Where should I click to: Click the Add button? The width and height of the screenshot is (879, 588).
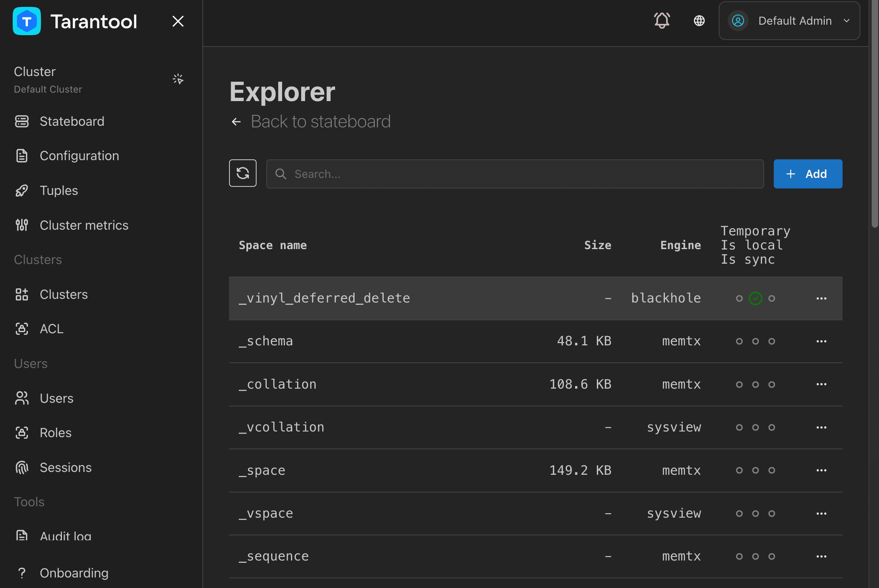[808, 174]
